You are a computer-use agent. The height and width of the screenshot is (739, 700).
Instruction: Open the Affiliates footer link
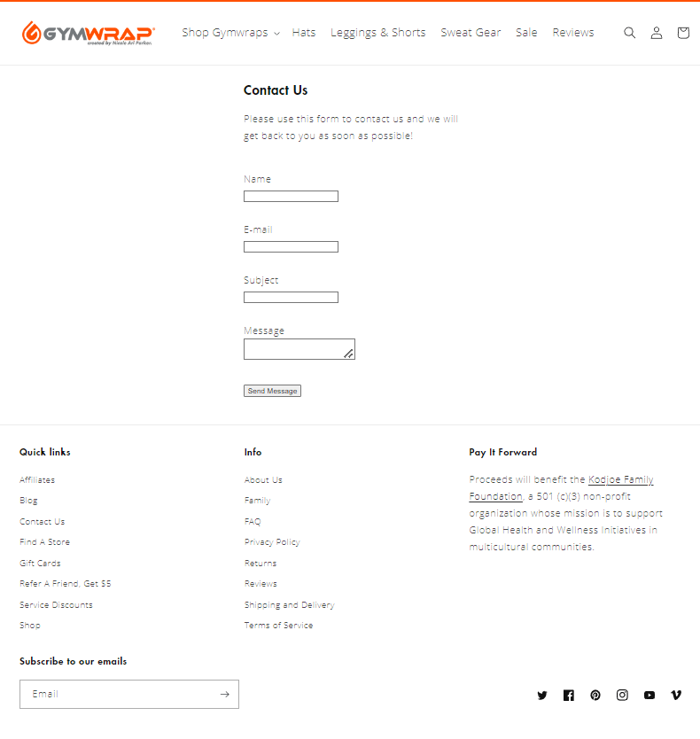point(37,479)
